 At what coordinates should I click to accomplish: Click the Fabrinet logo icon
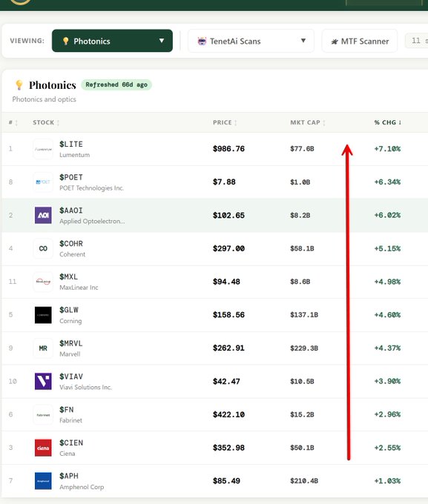(x=43, y=414)
